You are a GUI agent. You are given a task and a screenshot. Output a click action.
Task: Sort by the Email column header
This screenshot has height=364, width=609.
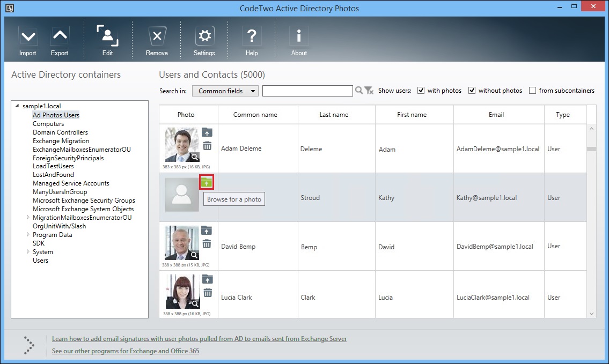(x=498, y=115)
